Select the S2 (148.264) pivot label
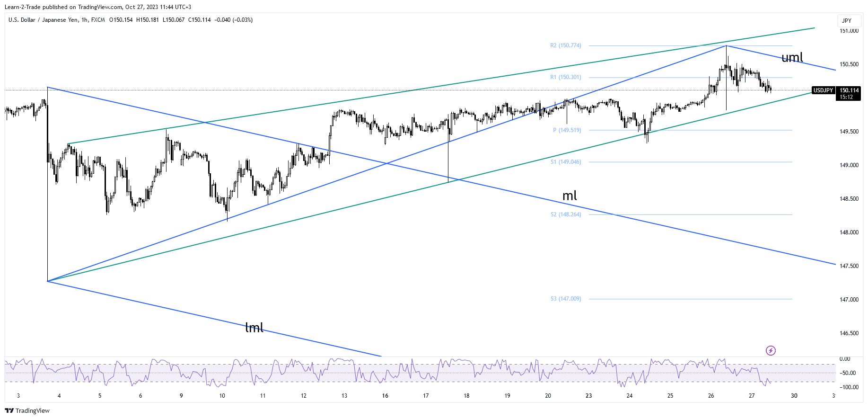Viewport: 868px width, 419px height. [x=565, y=214]
